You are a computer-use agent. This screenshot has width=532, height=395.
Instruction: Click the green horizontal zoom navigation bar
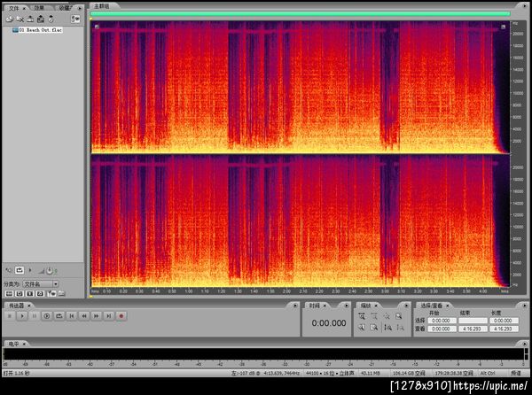tap(301, 14)
